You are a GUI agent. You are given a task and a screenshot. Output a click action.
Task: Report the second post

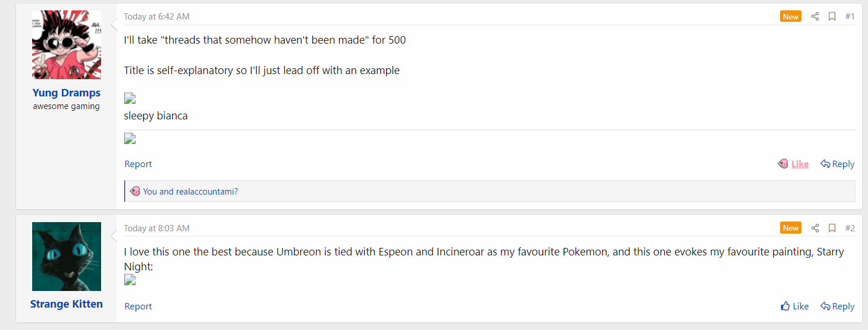[x=138, y=306]
